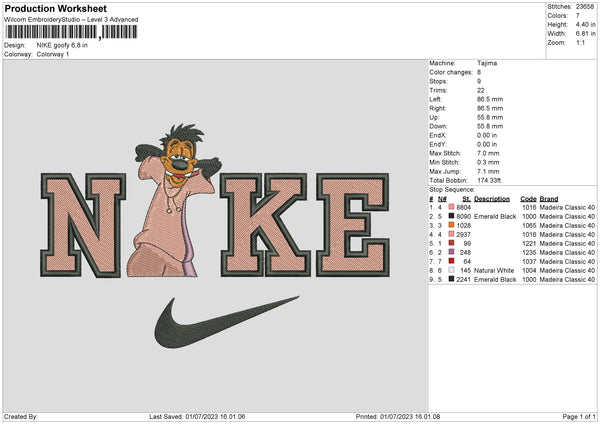Click the white swatch in the Natural White row
The height and width of the screenshot is (424, 600).
pyautogui.click(x=452, y=270)
